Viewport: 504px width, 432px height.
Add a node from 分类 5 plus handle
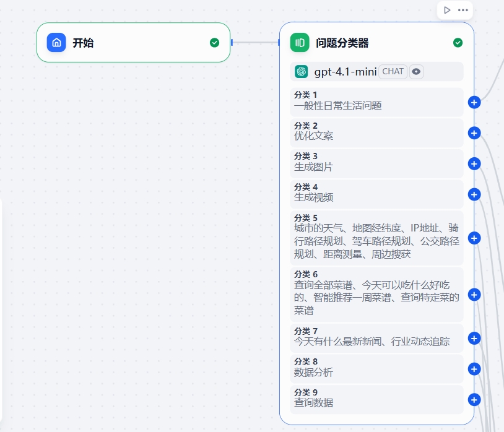[x=474, y=238]
